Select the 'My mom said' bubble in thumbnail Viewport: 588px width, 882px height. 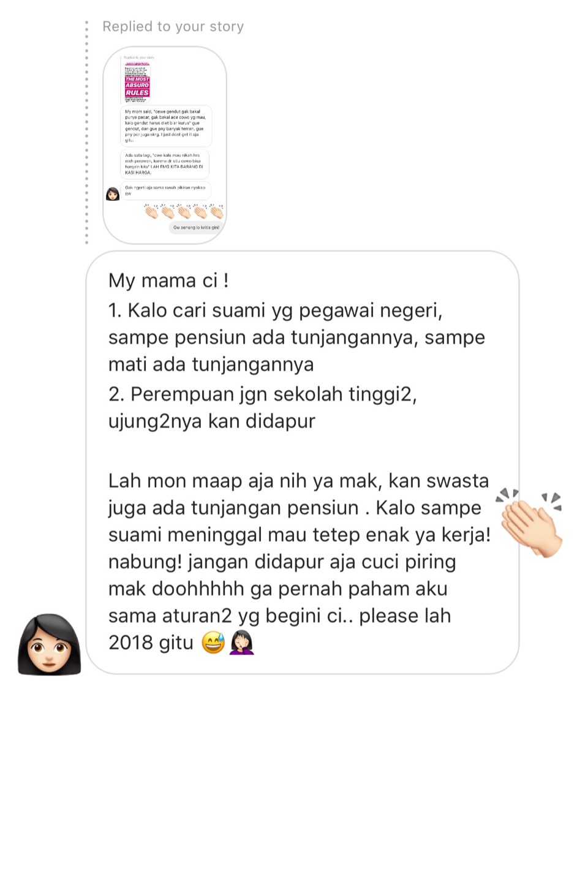[166, 126]
